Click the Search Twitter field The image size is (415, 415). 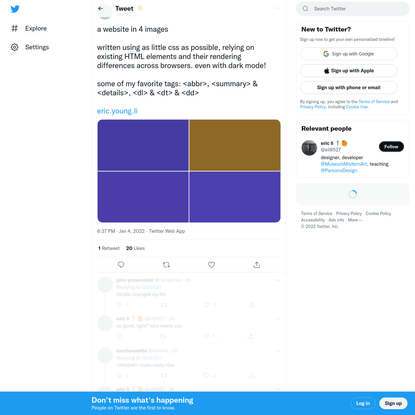353,9
